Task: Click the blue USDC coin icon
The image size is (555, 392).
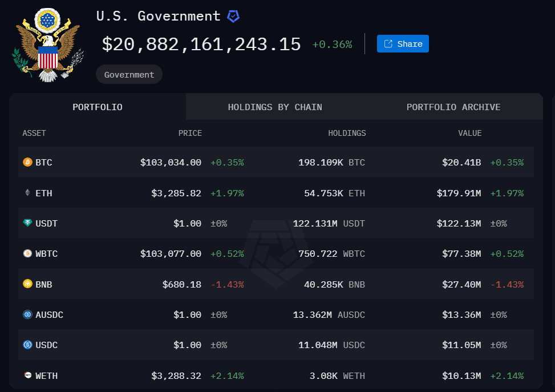Action: point(27,345)
